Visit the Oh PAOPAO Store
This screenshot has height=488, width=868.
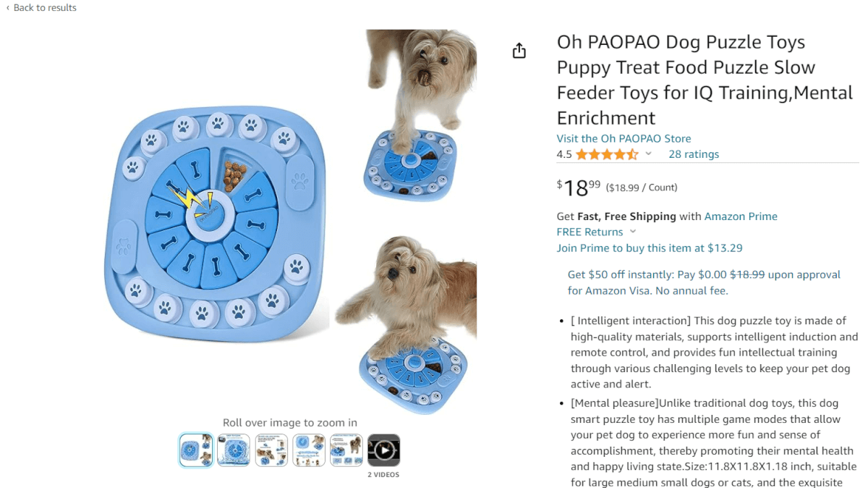click(624, 138)
